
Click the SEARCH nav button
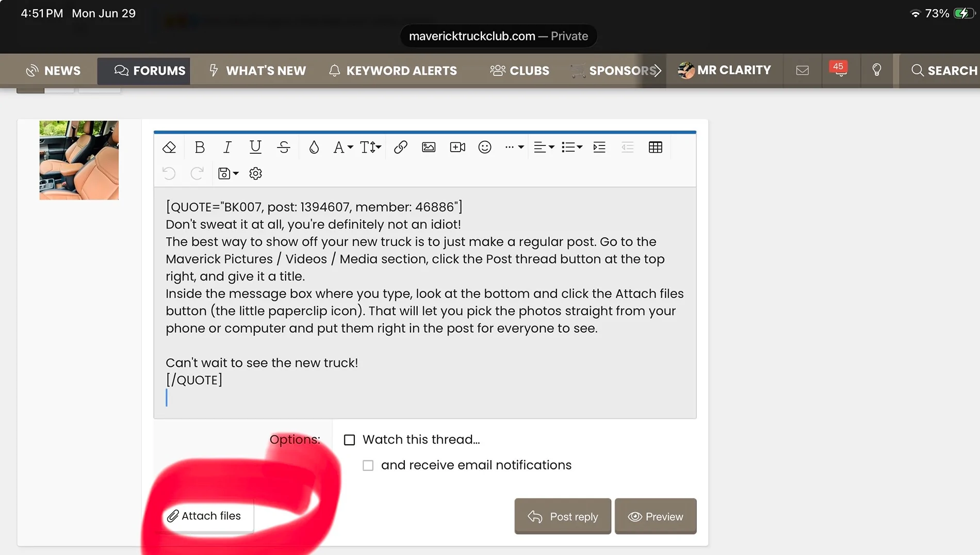(x=944, y=71)
